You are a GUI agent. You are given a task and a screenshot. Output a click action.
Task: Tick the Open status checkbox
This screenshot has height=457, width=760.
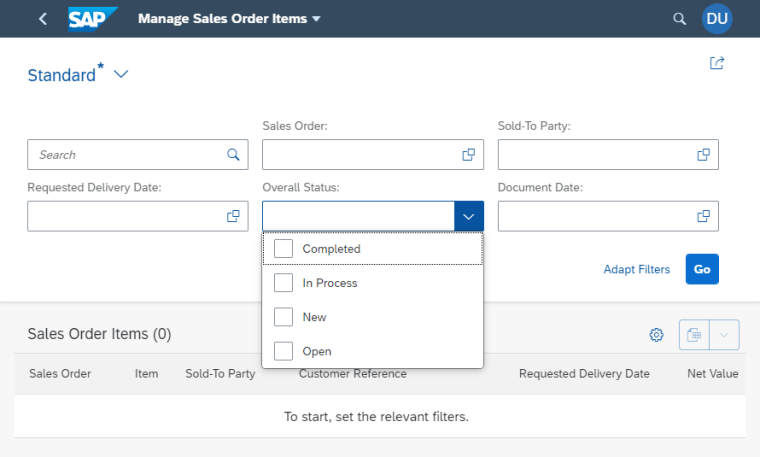click(x=284, y=351)
